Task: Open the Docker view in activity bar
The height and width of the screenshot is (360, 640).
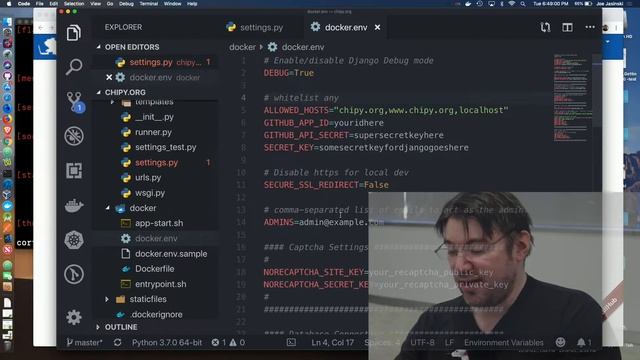Action: pyautogui.click(x=74, y=205)
